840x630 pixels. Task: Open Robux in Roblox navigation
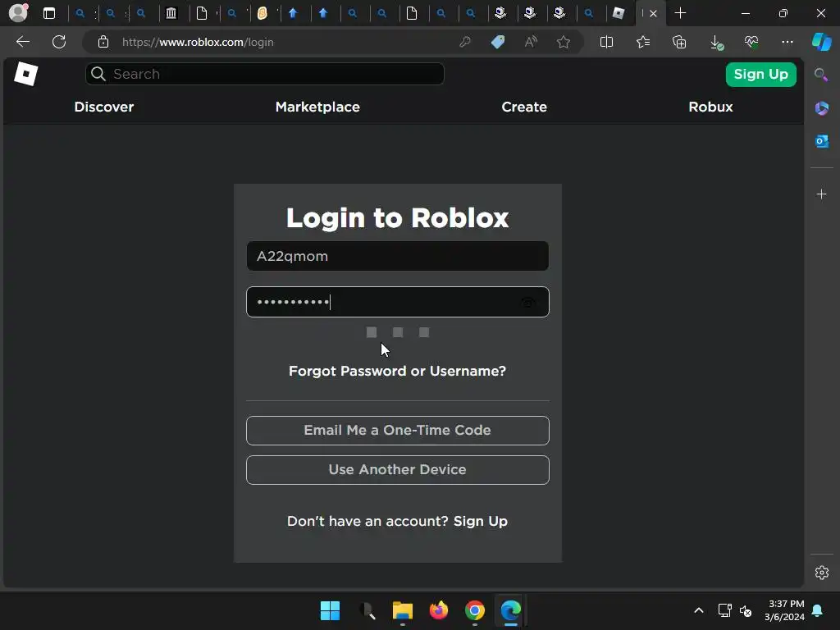point(710,107)
